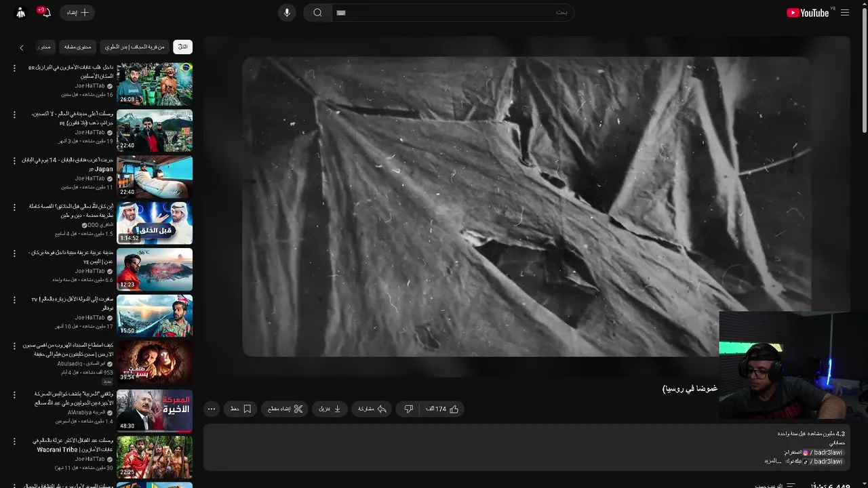The height and width of the screenshot is (488, 868).
Task: Open options menu for the highest city PE video
Action: [14, 115]
